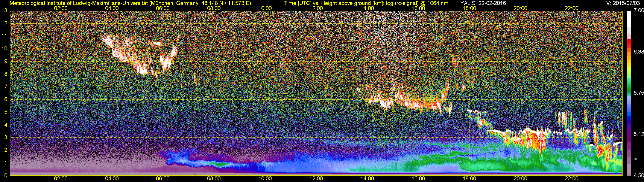Viewport: 644px width, 182px height.
Task: Click the 7.00 color scale value
Action: point(638,10)
